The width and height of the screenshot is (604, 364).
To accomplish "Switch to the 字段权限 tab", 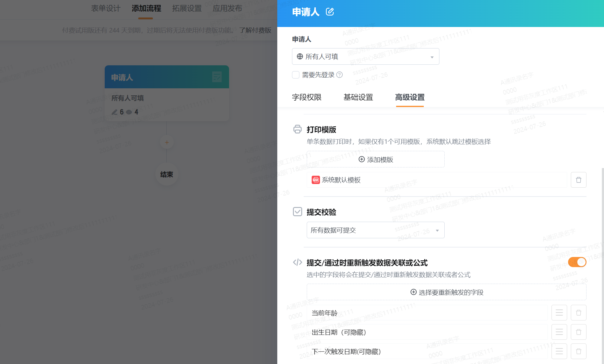I will click(306, 97).
